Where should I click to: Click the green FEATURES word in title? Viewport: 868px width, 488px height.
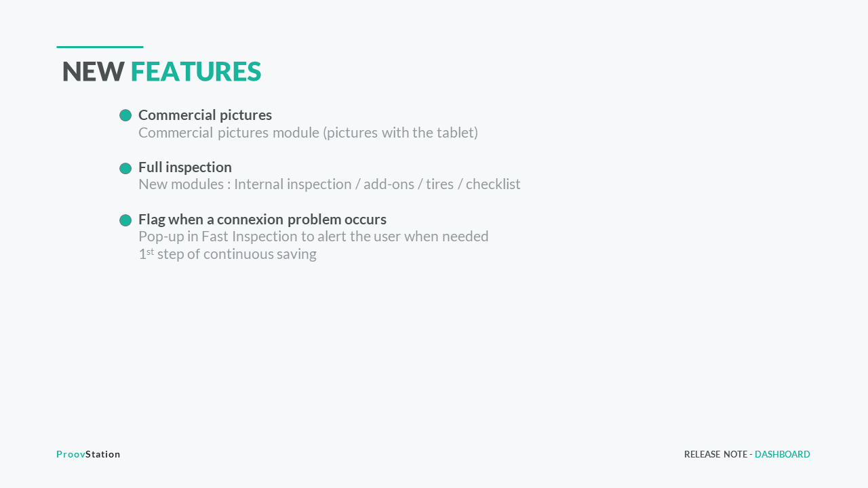coord(196,71)
